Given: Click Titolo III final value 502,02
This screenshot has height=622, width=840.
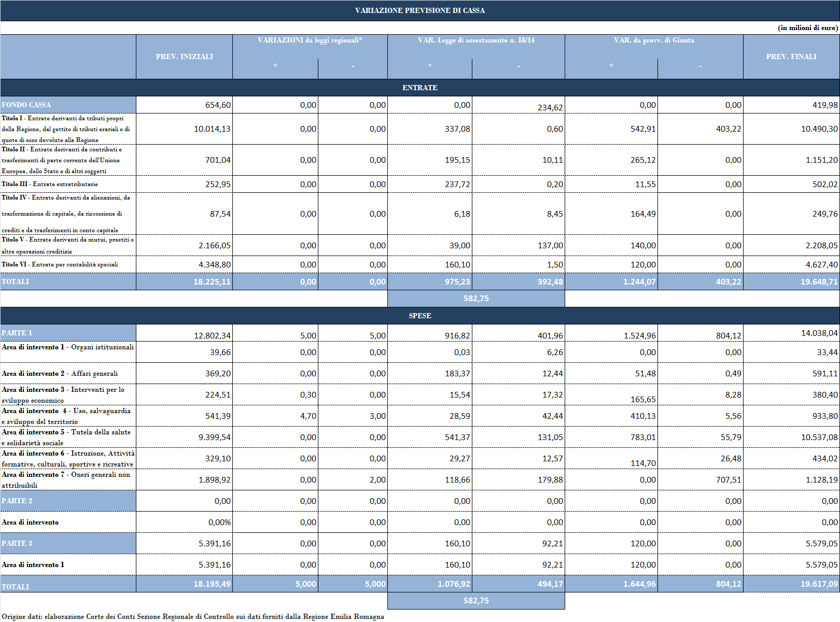Looking at the screenshot, I should [x=825, y=184].
